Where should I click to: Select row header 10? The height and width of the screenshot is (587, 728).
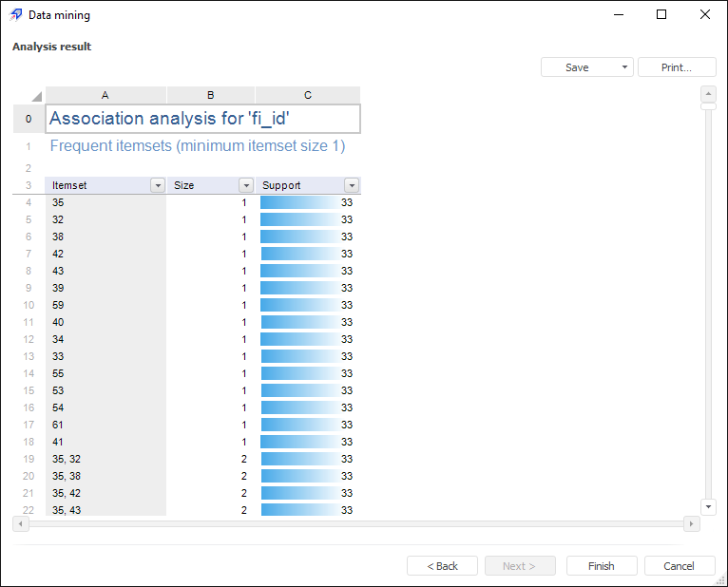(29, 305)
